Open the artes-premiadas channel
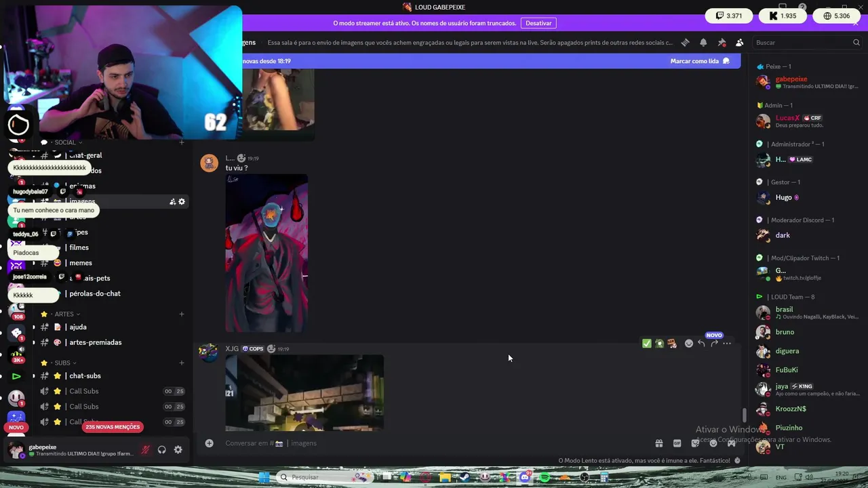Viewport: 868px width, 488px height. coord(112,342)
